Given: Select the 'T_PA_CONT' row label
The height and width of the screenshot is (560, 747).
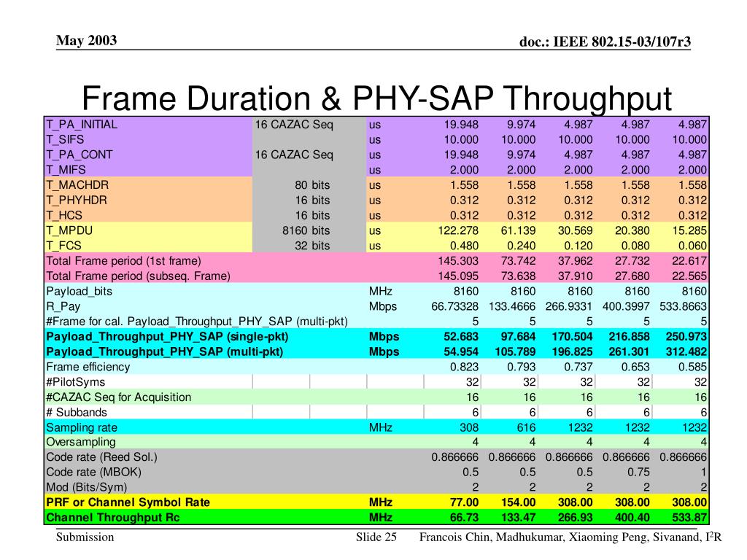Looking at the screenshot, I should [x=79, y=155].
